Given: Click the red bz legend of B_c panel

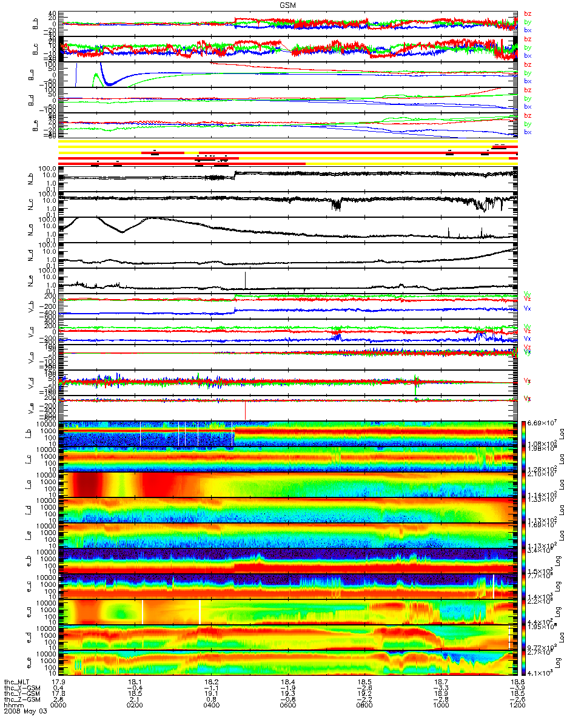Looking at the screenshot, I should pyautogui.click(x=528, y=39).
